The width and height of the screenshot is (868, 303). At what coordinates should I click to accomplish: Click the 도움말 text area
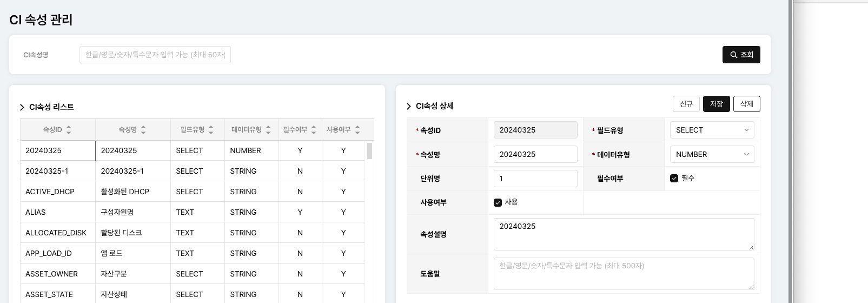pos(624,273)
